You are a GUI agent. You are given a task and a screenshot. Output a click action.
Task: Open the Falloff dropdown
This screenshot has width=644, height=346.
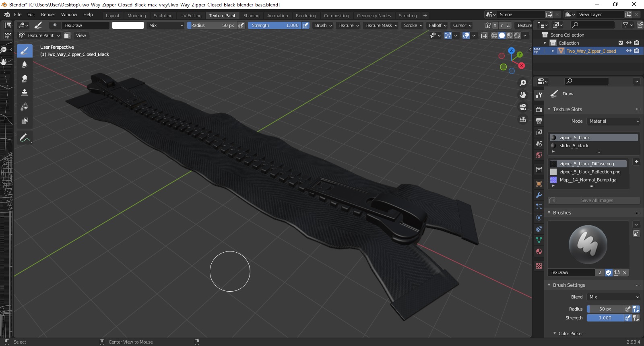pyautogui.click(x=438, y=25)
